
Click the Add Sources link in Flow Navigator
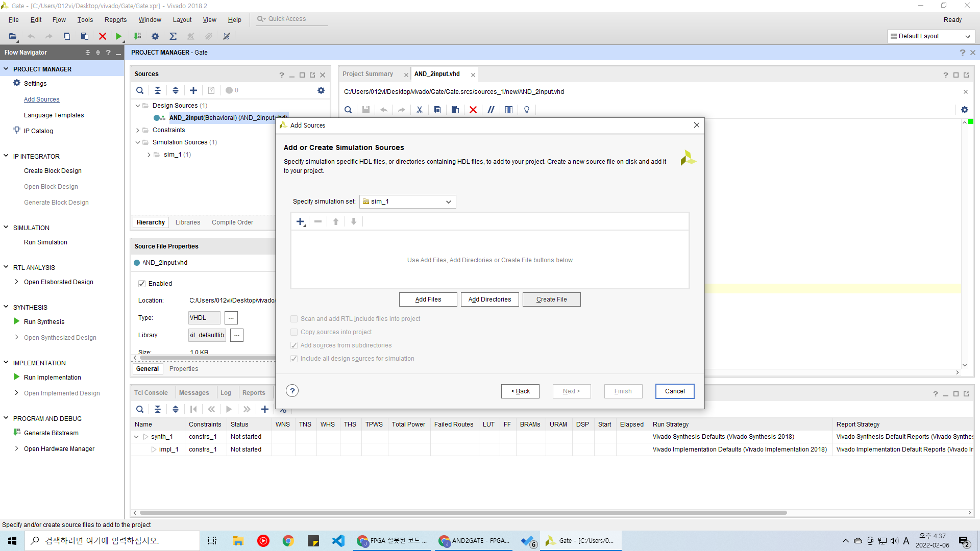(41, 99)
